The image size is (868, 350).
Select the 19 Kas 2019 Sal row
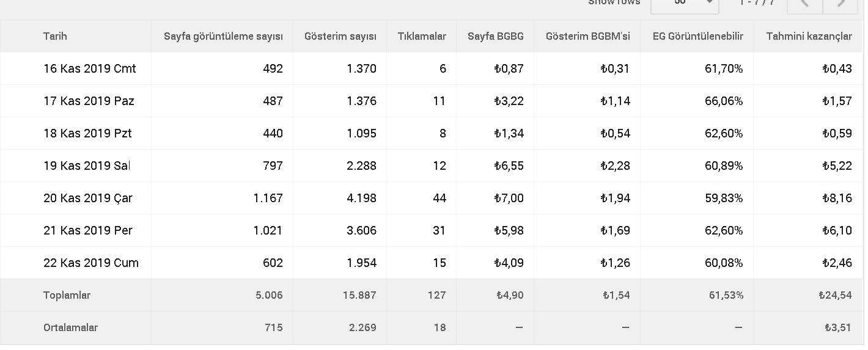[x=432, y=166]
